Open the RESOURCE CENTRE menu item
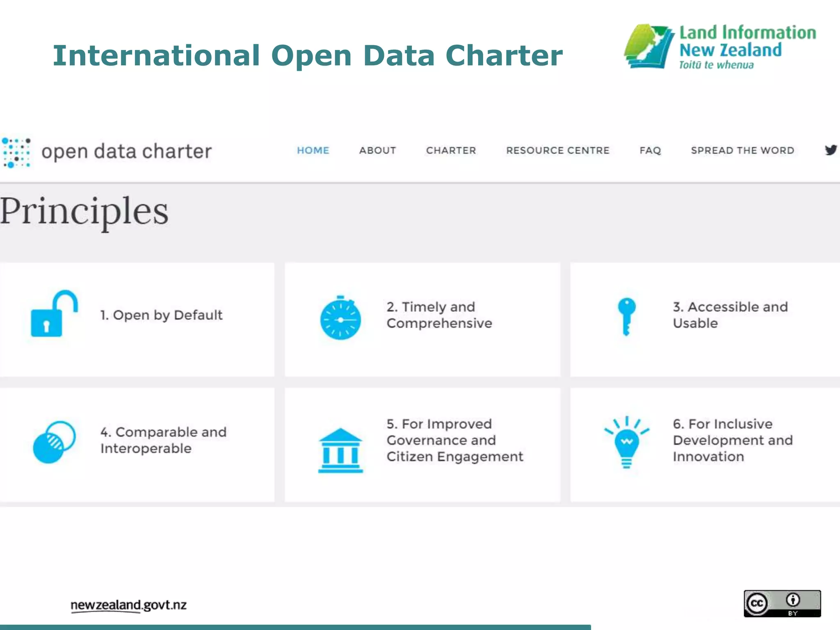The image size is (840, 630). (x=558, y=151)
